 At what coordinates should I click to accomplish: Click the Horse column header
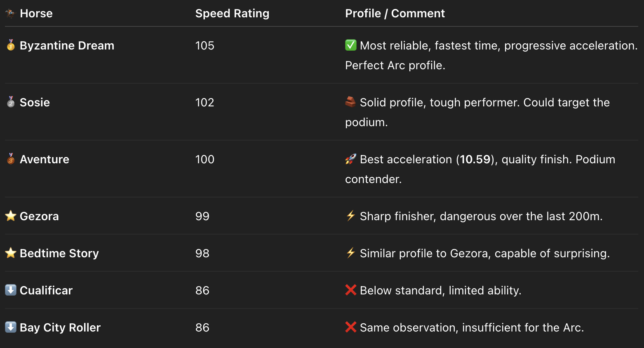coord(36,13)
